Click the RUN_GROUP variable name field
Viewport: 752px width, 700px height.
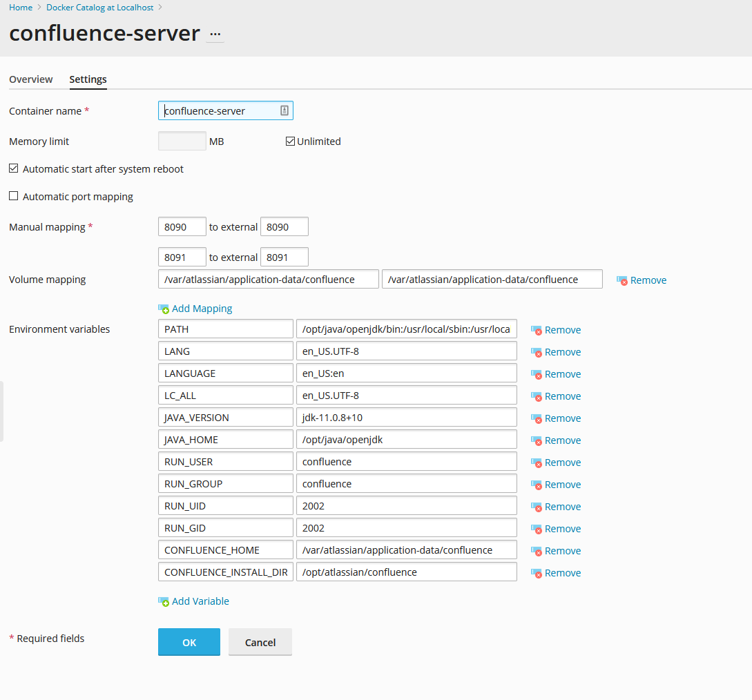(x=225, y=483)
